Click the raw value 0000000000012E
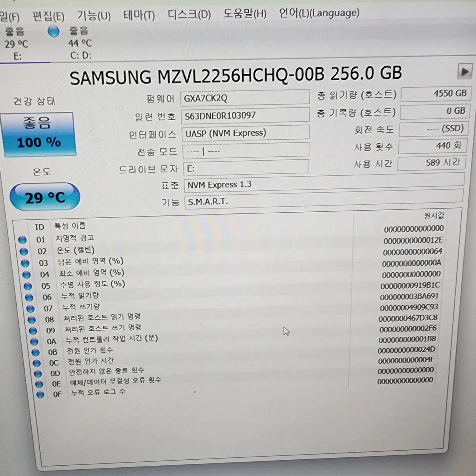Screen dimensions: 476x476 pos(413,240)
